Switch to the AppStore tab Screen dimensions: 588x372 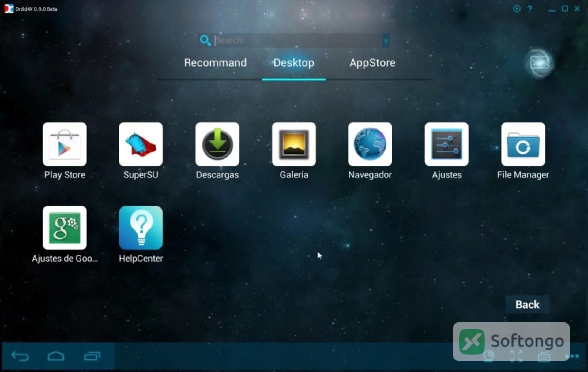[x=372, y=63]
